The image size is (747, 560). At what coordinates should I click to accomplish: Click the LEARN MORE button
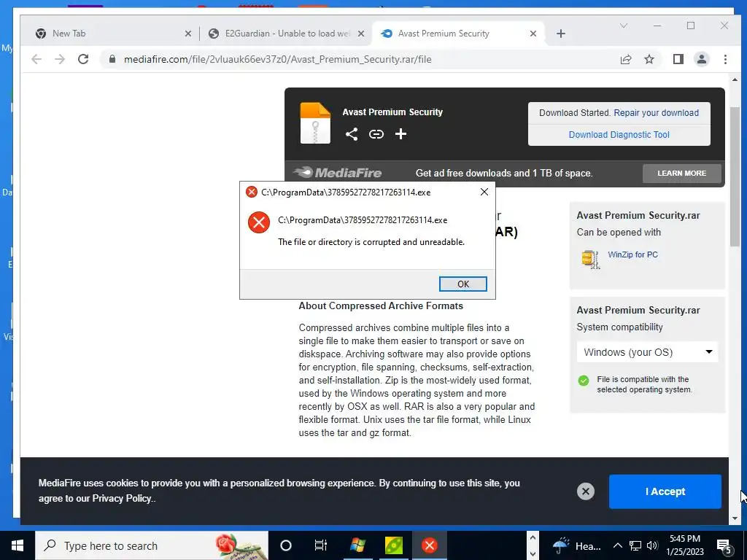tap(682, 174)
